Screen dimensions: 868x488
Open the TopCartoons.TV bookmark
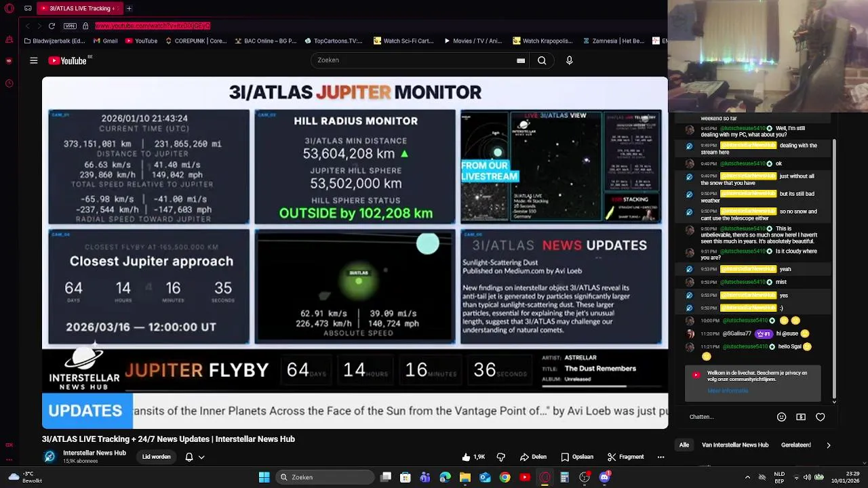(333, 41)
